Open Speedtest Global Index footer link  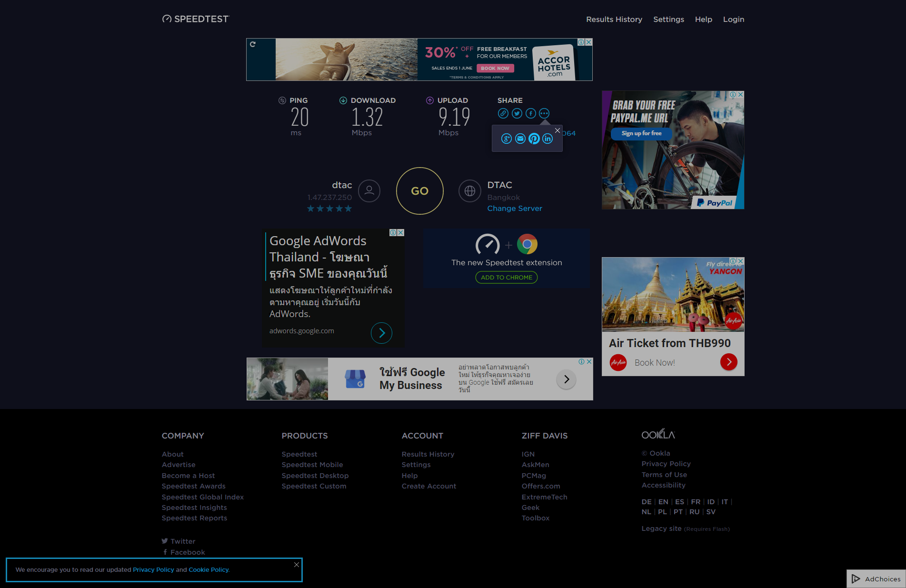pos(203,497)
